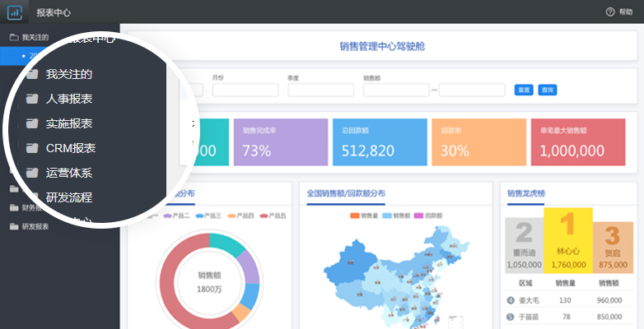The width and height of the screenshot is (644, 329).
Task: Expand the 我关注的 item in sidebar
Action: click(x=35, y=37)
